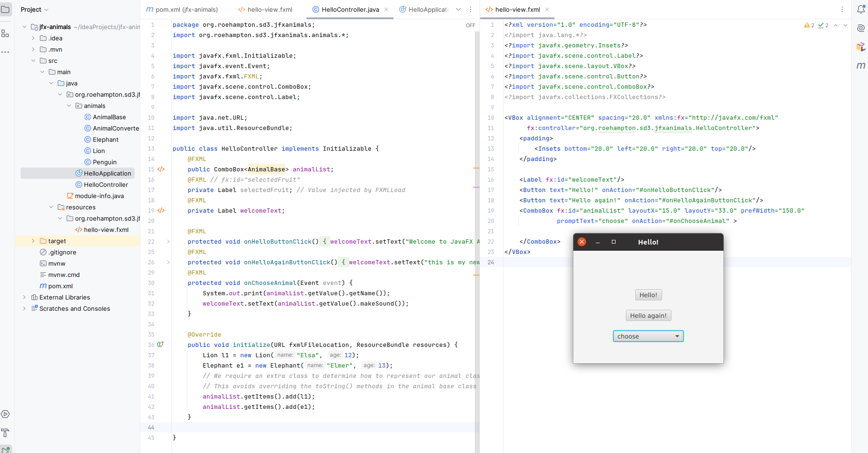This screenshot has height=453, width=868.
Task: Collapse the jfx-animals project root
Action: point(24,27)
